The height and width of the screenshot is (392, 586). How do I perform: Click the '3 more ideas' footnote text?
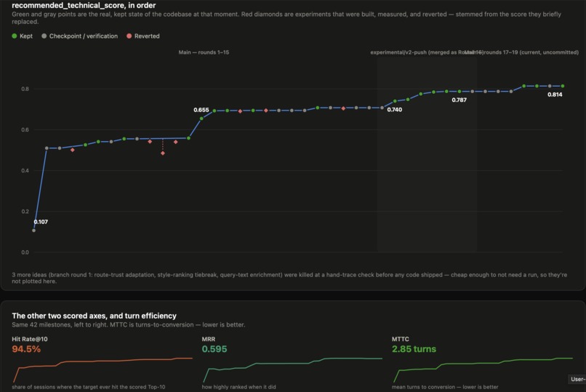point(289,278)
